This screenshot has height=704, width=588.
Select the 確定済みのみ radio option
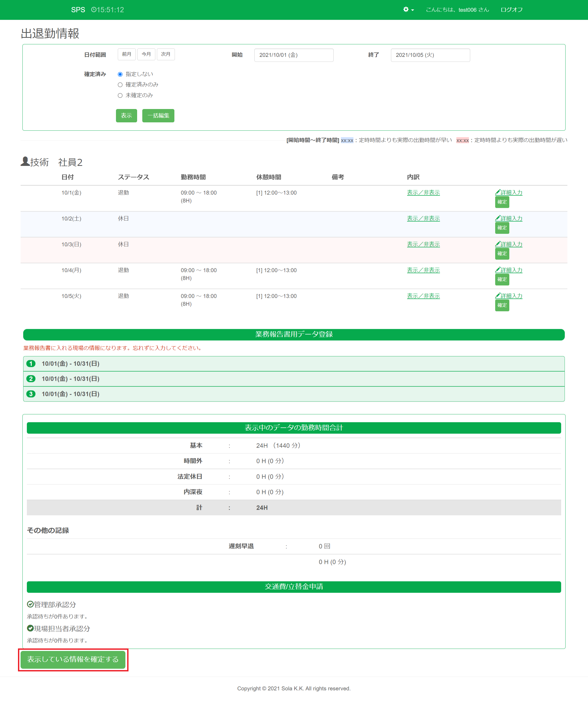click(120, 85)
